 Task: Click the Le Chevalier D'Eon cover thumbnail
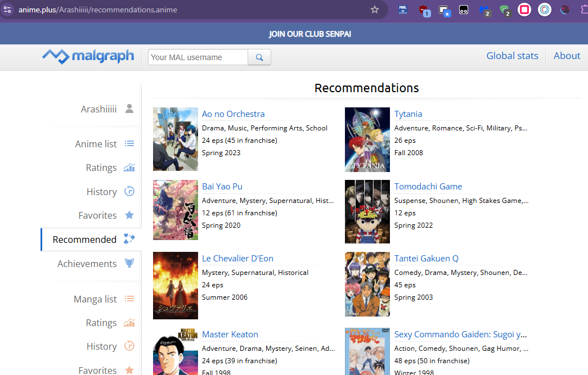coord(176,286)
